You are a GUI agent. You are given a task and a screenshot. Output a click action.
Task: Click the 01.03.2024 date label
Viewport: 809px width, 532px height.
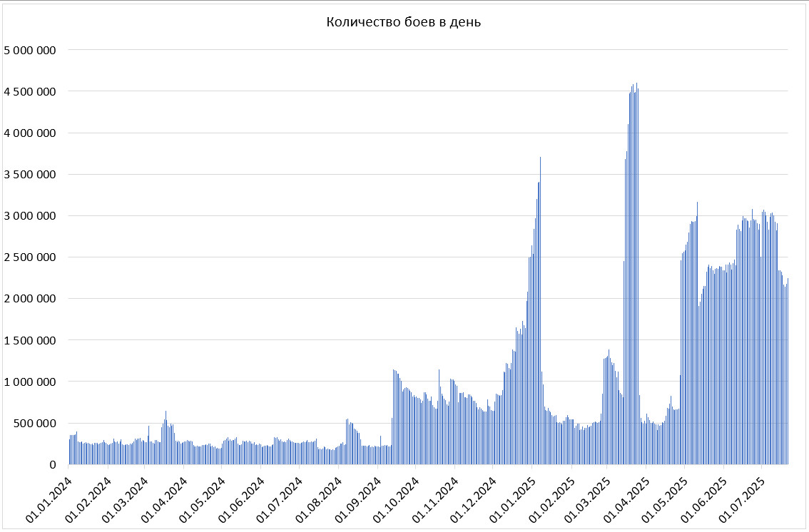(124, 499)
